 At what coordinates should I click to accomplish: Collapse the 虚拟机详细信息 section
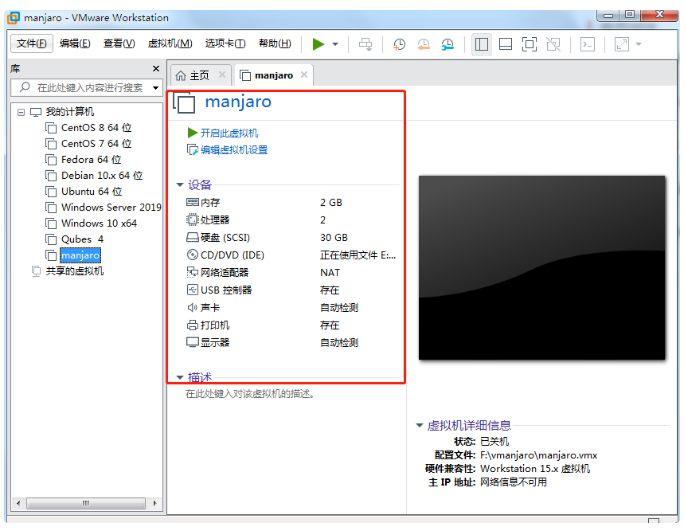pos(419,425)
